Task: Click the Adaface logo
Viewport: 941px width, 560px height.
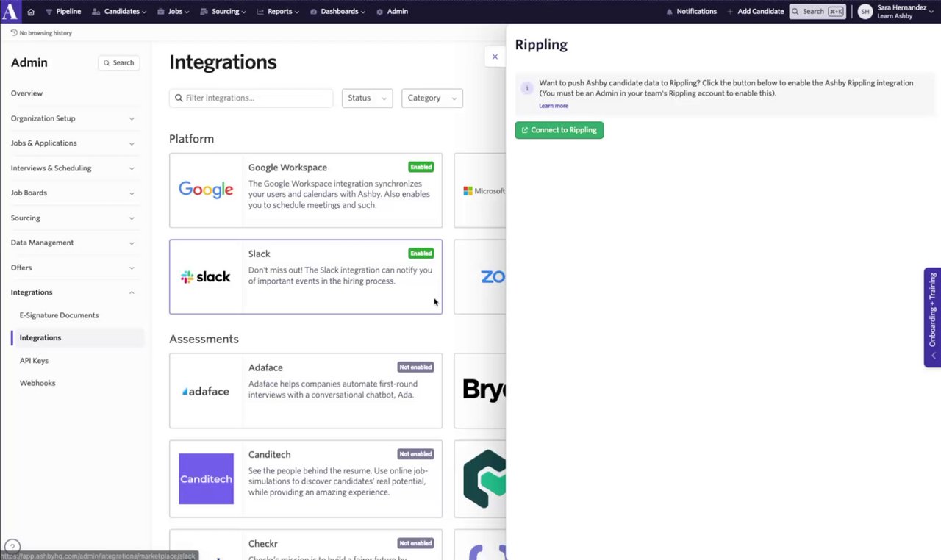Action: (x=206, y=391)
